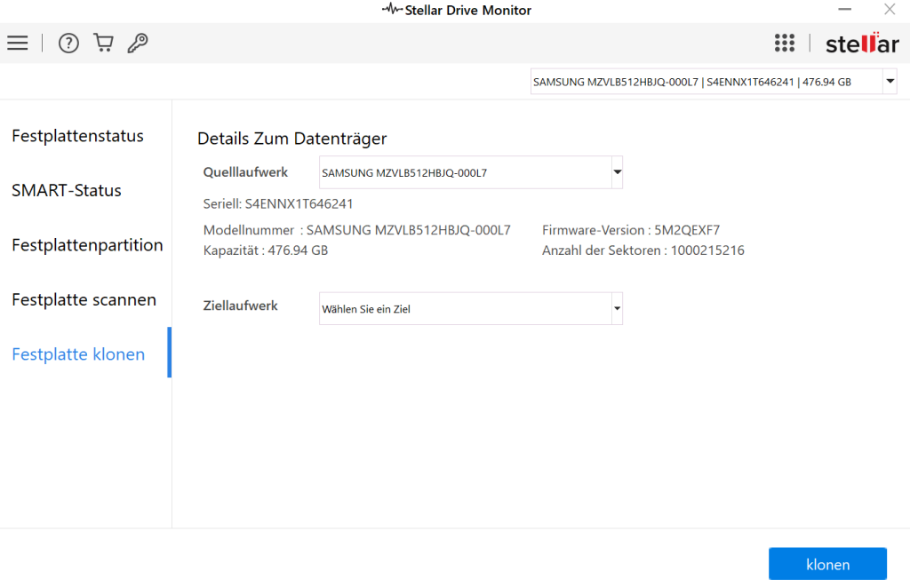Open the shopping cart to buy
The image size is (910, 588).
click(x=103, y=43)
